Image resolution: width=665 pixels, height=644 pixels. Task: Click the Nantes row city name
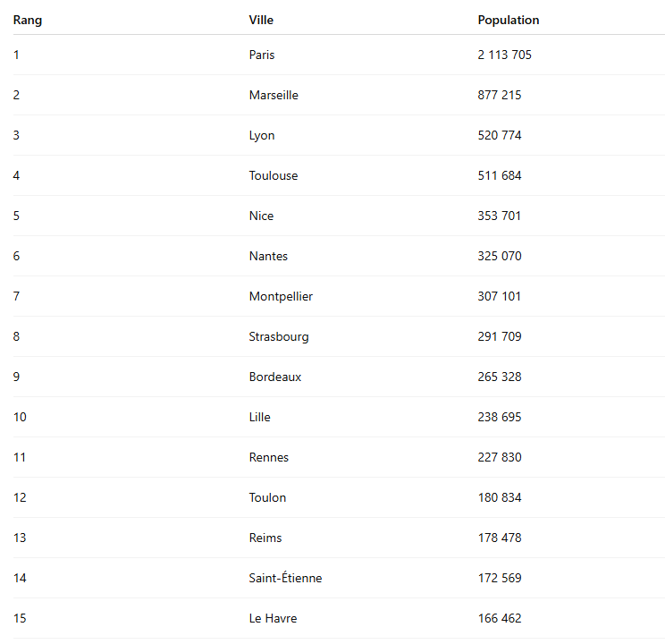[x=268, y=256]
